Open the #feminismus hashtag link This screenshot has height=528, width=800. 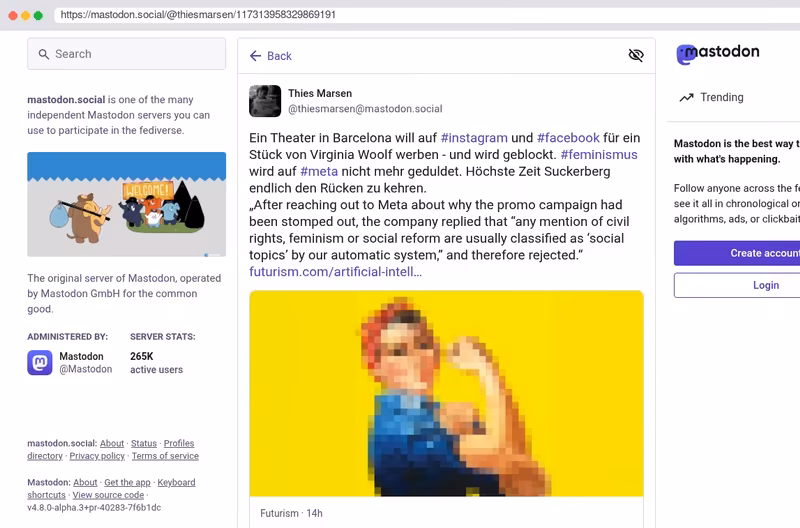click(599, 155)
